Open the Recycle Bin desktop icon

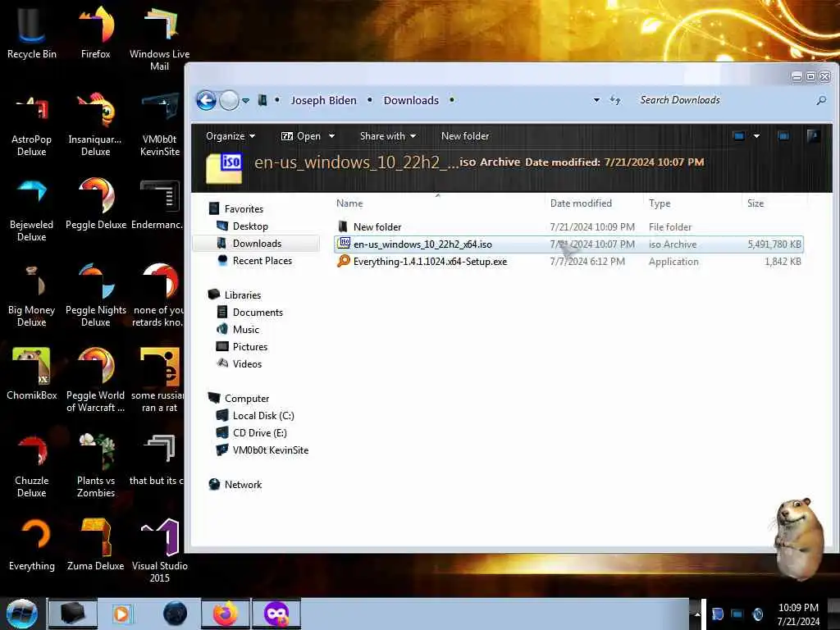pyautogui.click(x=32, y=32)
